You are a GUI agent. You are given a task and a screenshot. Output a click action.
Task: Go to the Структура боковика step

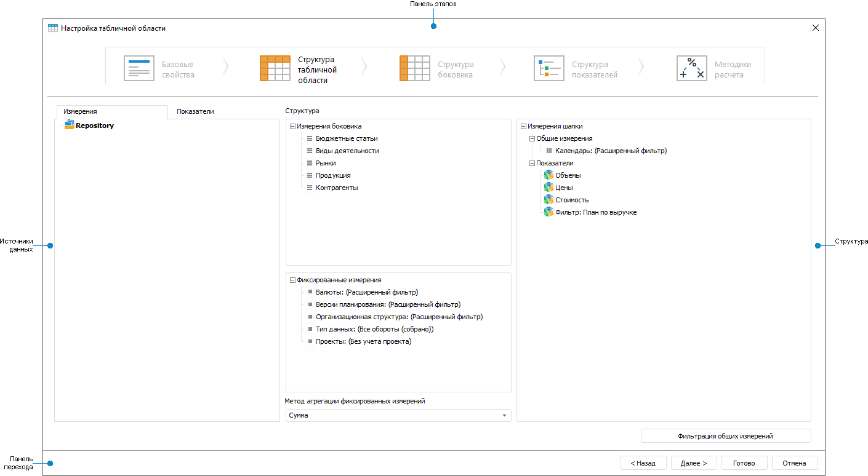pos(456,69)
